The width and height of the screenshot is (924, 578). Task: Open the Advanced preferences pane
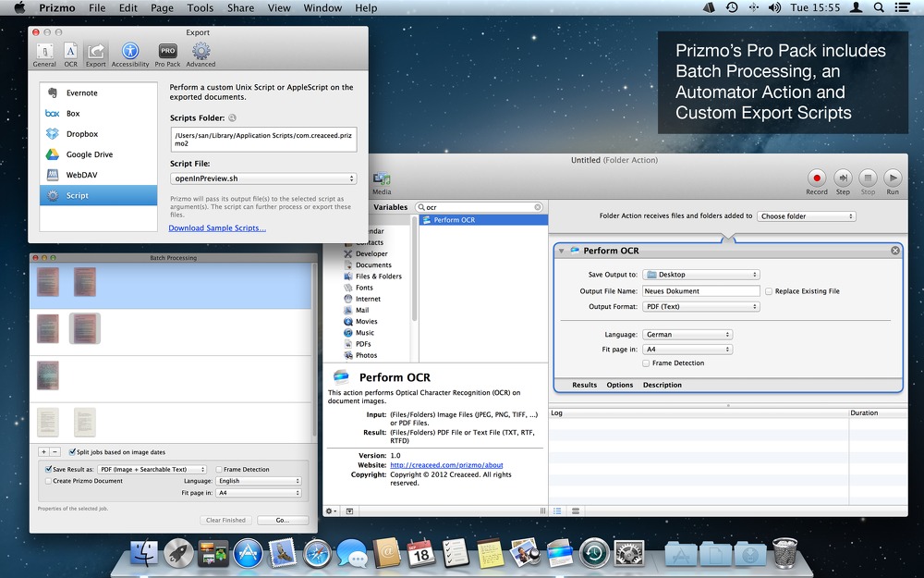[201, 55]
